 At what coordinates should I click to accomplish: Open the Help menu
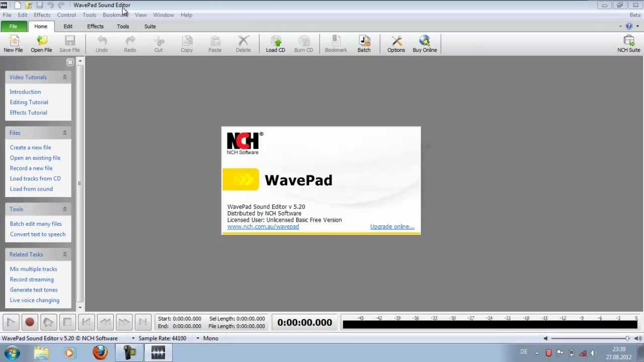186,15
